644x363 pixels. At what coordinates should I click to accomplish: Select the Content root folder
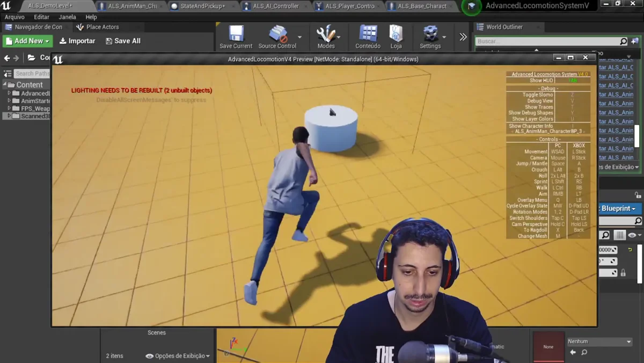click(x=25, y=85)
